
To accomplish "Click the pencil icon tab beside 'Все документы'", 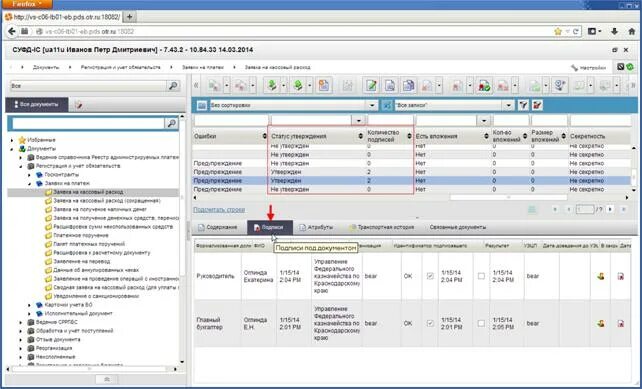I will [79, 105].
